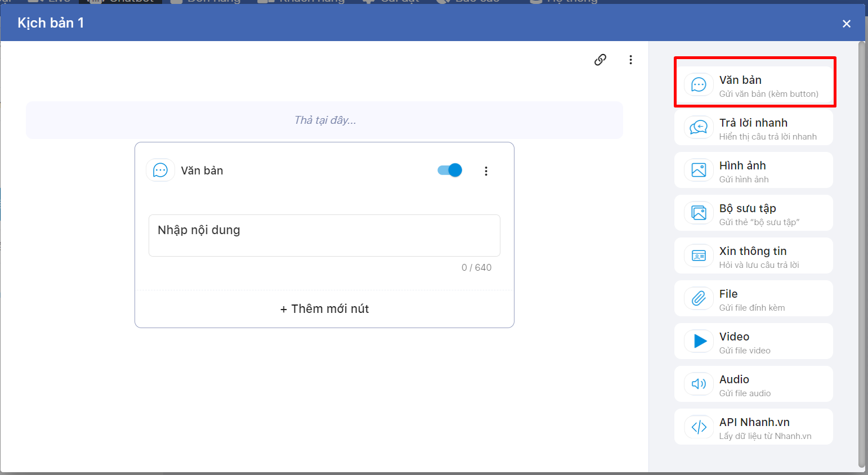This screenshot has width=868, height=475.
Task: Click the Xin thông tin card icon
Action: click(699, 256)
